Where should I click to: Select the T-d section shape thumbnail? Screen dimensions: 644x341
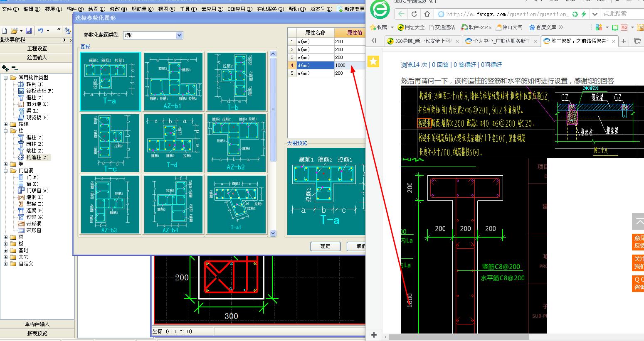click(x=173, y=143)
